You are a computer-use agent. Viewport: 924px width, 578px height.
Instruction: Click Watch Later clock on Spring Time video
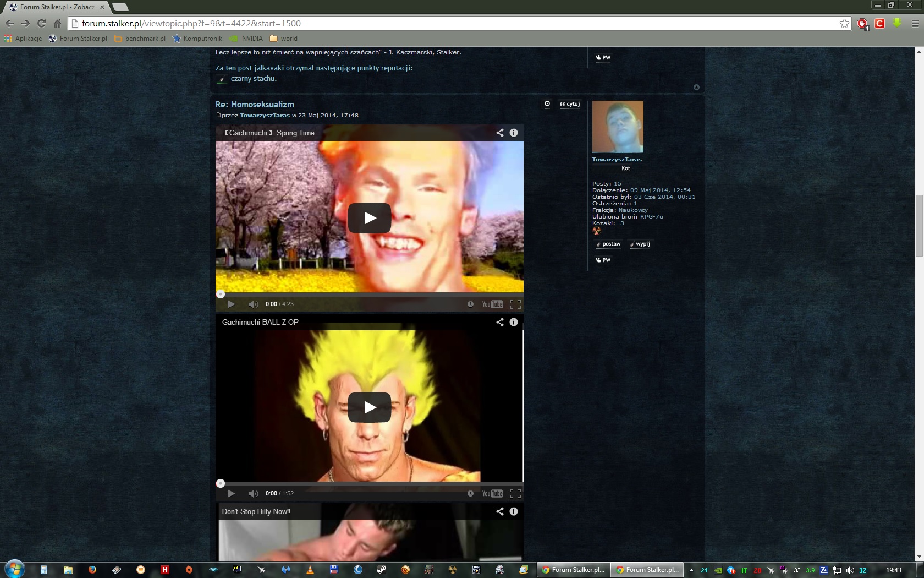click(470, 304)
